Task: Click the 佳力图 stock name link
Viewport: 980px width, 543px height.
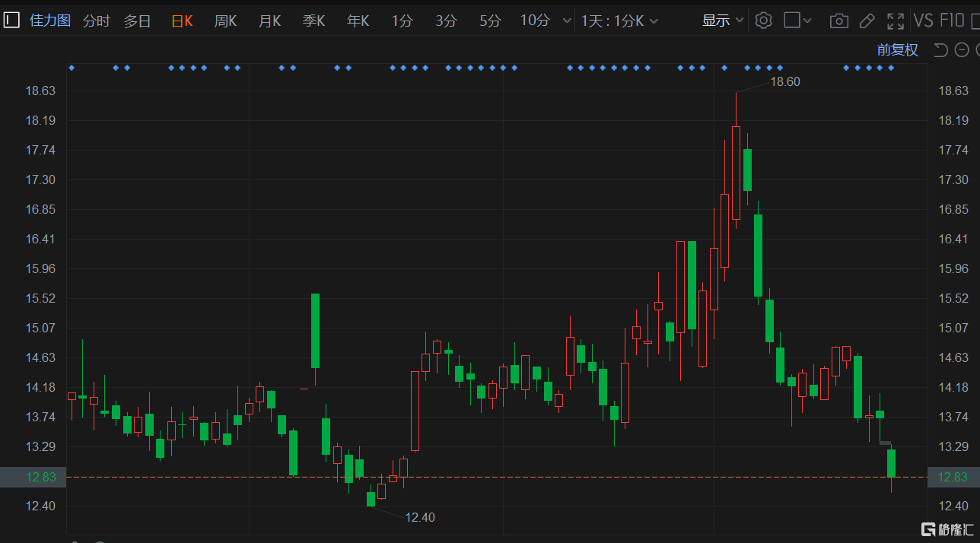Action: (x=49, y=21)
